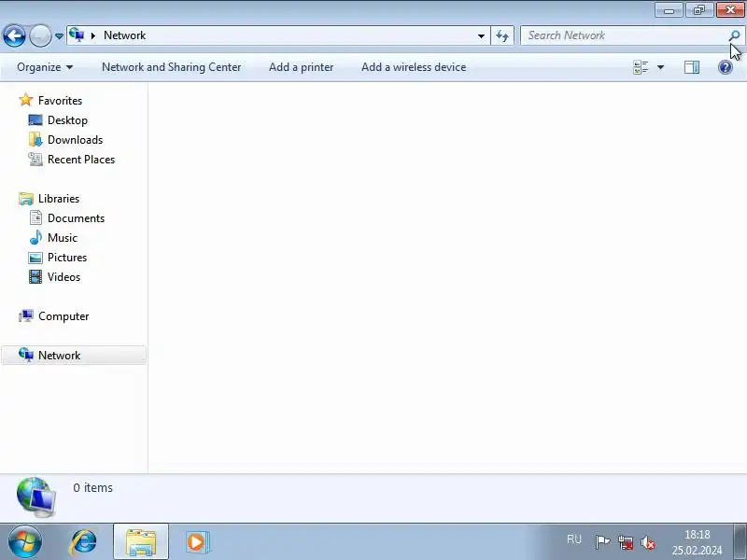Open Desktop in Favorites

[67, 120]
